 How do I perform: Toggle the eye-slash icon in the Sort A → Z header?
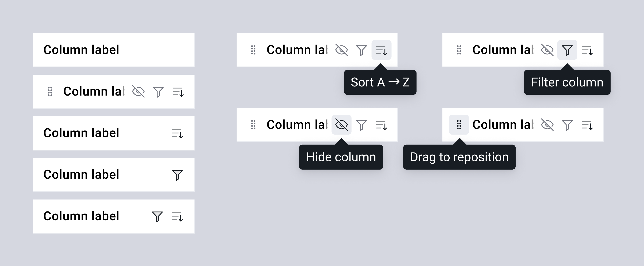tap(341, 50)
